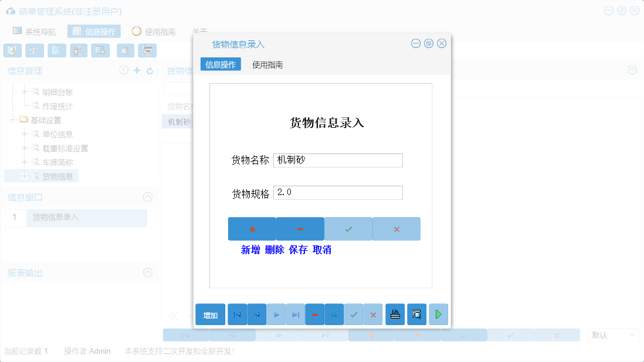Click inside the 货物规格 input field

[338, 192]
